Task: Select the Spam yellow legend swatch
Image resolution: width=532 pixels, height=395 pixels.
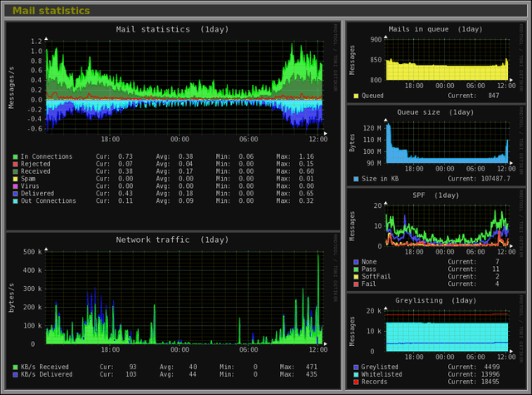Action: click(x=15, y=179)
